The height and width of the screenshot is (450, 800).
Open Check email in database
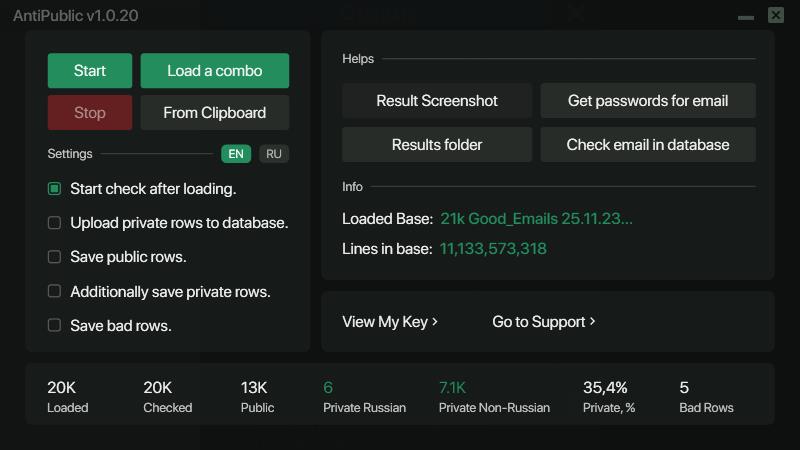coord(647,145)
